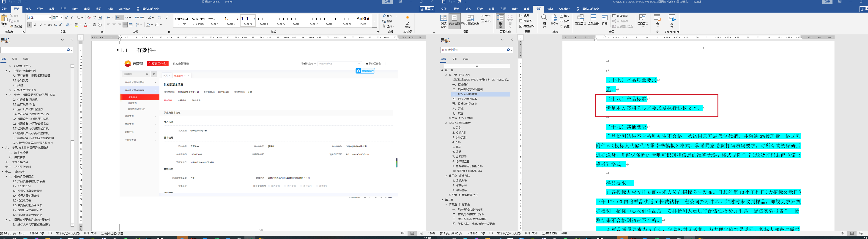
Task: Uncheck the 标尺 (Ruler) checkbox
Action: (x=521, y=16)
